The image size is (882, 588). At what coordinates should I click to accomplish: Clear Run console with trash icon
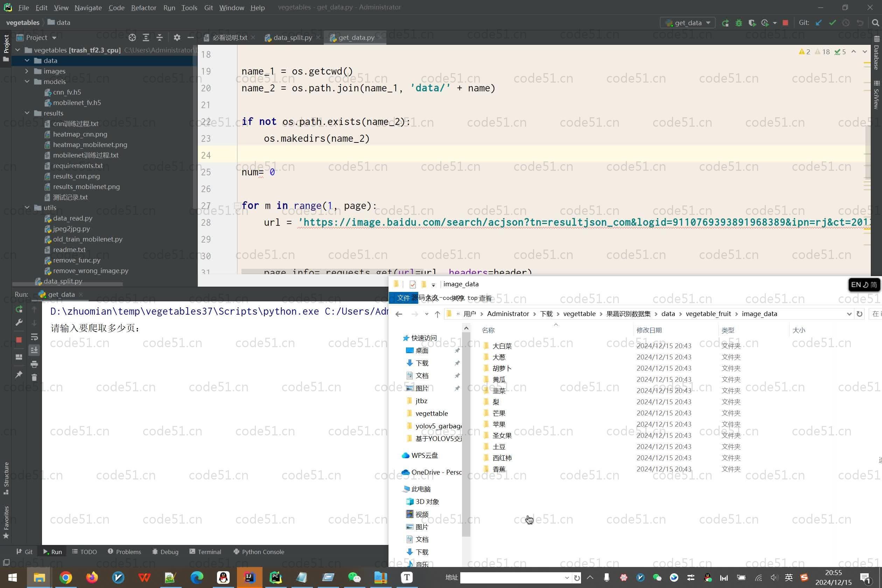click(34, 378)
